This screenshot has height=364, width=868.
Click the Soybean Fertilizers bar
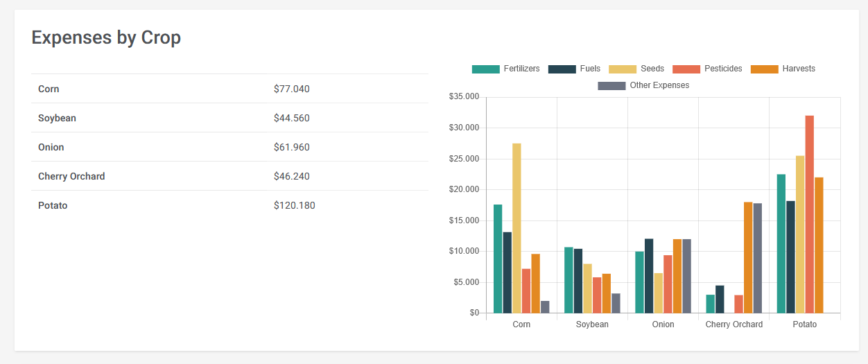pyautogui.click(x=568, y=280)
